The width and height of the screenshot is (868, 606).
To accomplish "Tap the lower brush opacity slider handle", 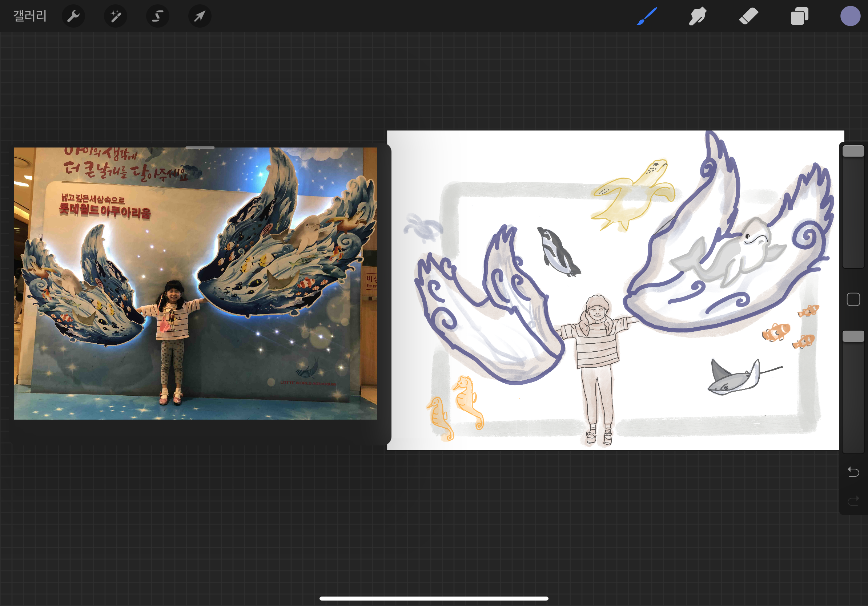I will (x=853, y=336).
